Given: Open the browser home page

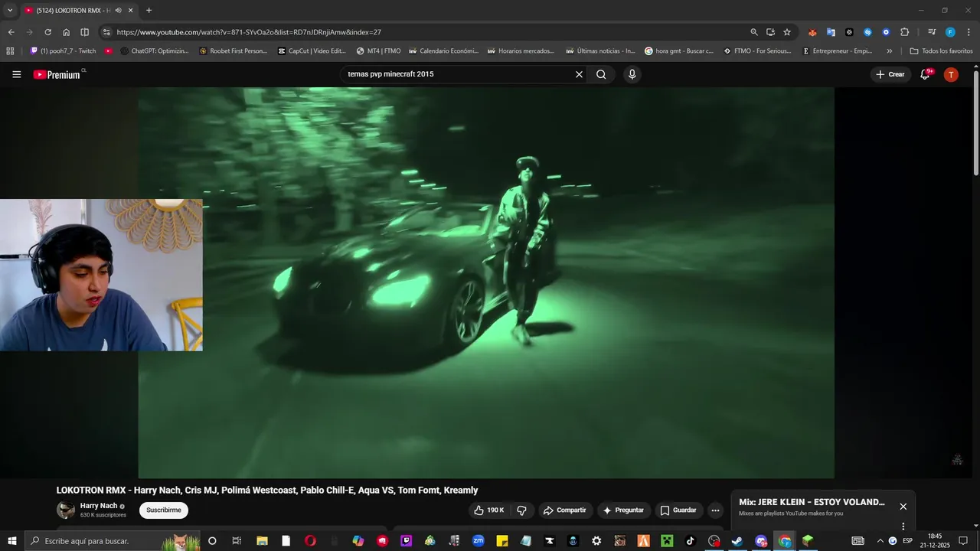Looking at the screenshot, I should 66,32.
